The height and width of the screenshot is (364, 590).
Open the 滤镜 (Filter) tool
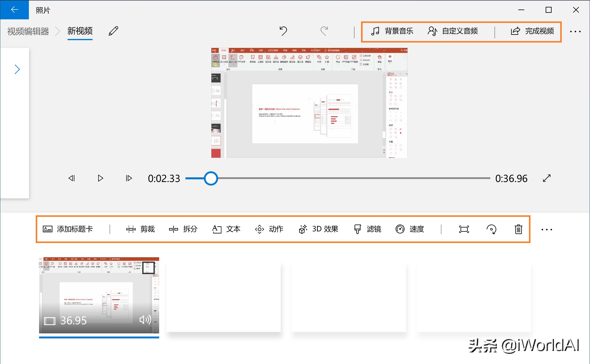tap(367, 229)
